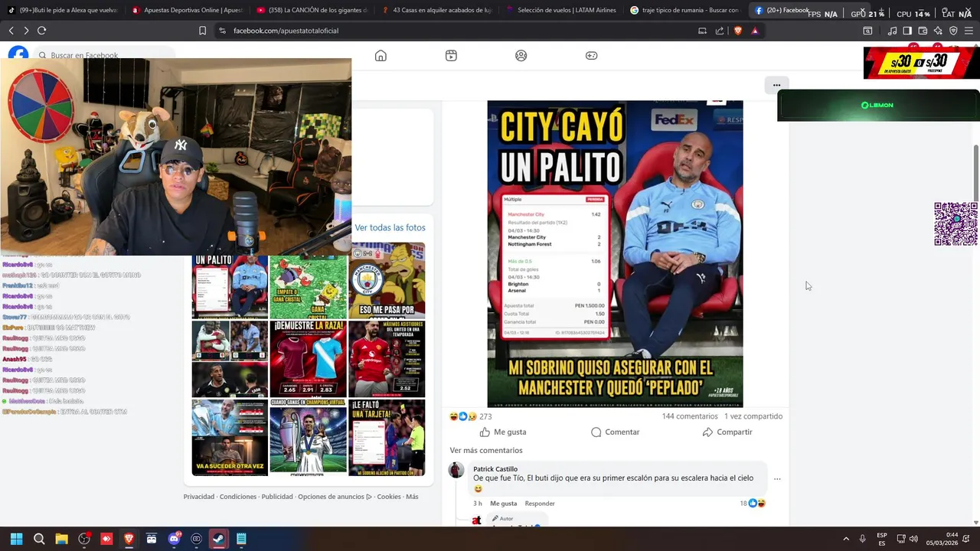Open options for Patrick Castillo's comment
The height and width of the screenshot is (551, 980).
click(x=777, y=479)
